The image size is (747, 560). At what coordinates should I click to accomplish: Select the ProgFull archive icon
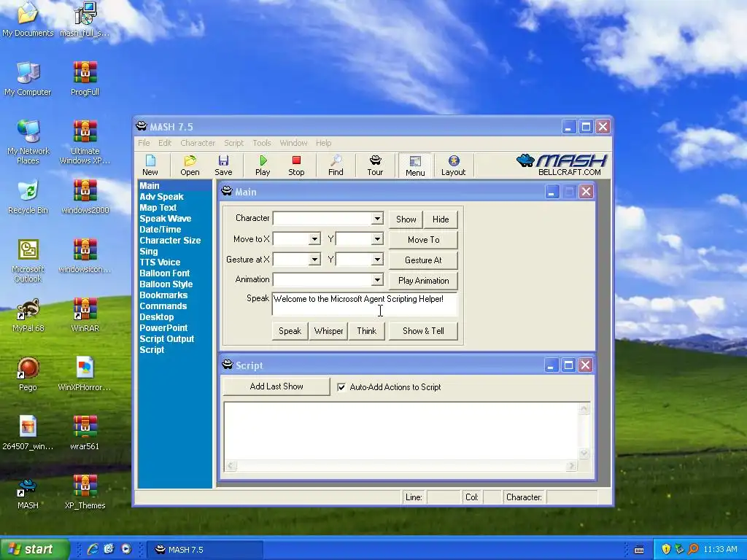click(85, 79)
